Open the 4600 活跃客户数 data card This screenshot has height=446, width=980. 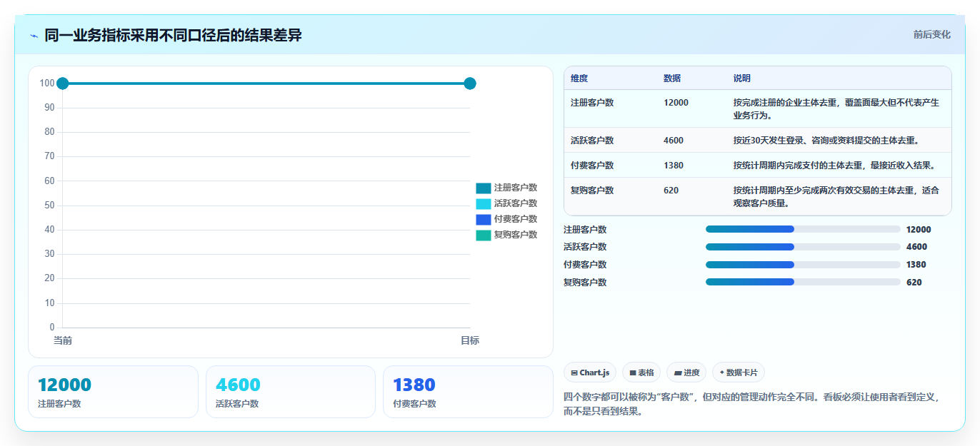291,392
